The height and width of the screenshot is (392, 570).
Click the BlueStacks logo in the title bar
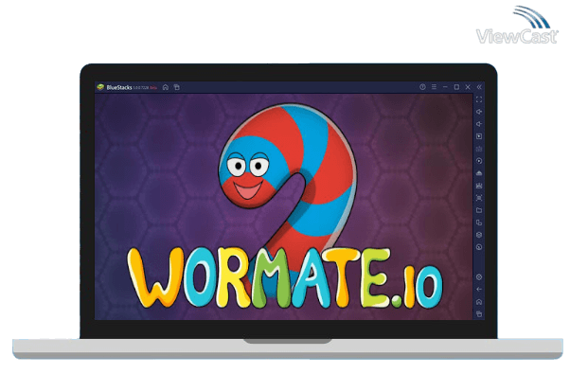click(100, 87)
